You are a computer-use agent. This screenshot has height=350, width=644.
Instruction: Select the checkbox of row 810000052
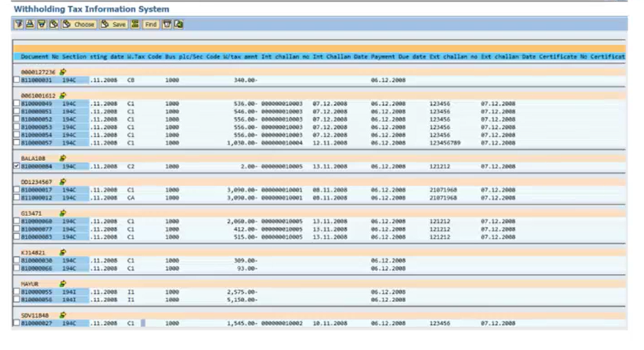(17, 119)
